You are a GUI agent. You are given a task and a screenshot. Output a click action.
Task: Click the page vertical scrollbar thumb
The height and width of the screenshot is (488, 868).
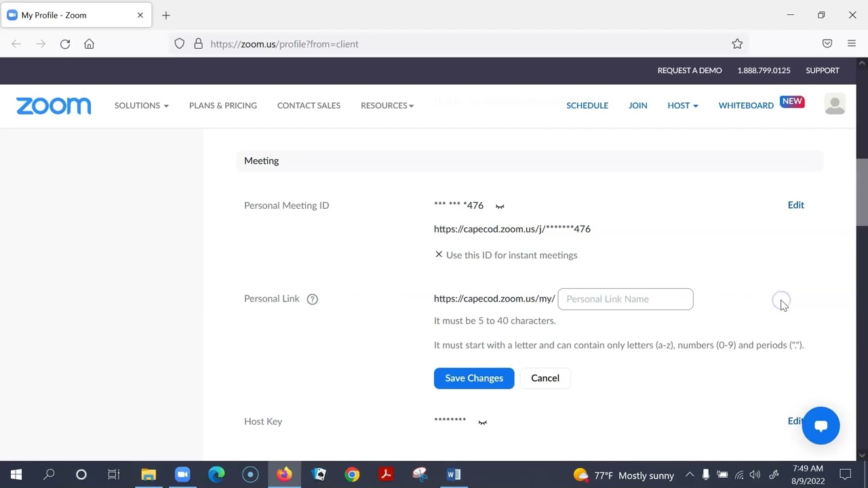pyautogui.click(x=862, y=193)
